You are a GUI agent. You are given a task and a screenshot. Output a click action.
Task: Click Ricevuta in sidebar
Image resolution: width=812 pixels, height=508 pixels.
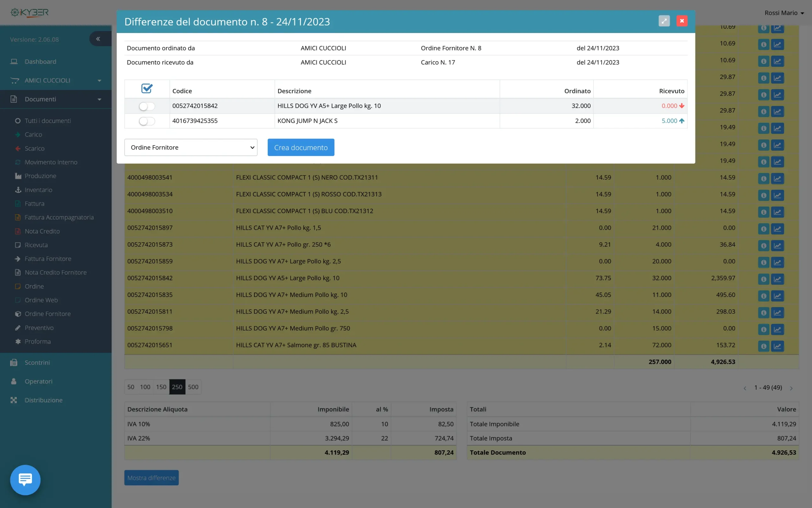36,245
